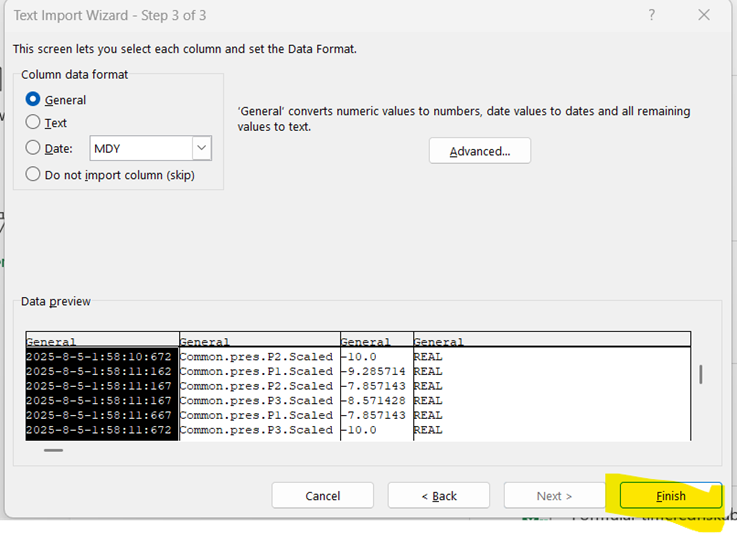Click the help question mark icon
Image resolution: width=737 pixels, height=534 pixels.
pos(651,15)
